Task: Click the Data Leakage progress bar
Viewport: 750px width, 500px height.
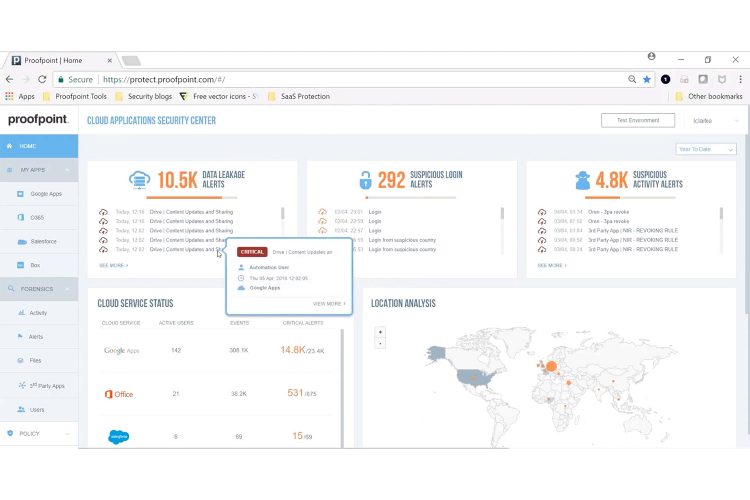Action: coord(191,197)
